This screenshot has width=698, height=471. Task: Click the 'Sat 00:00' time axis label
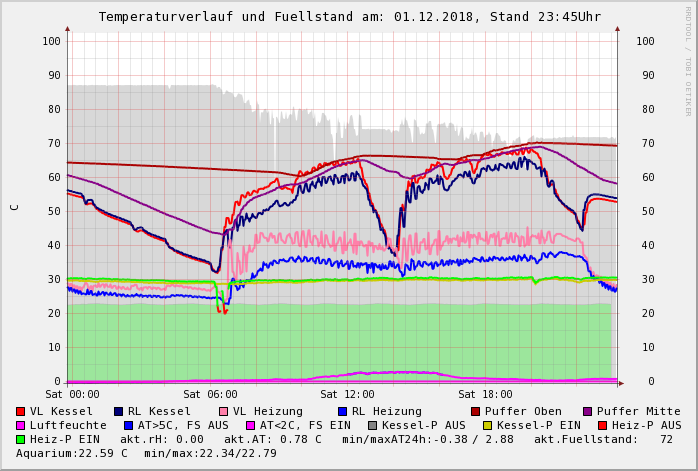coord(73,395)
